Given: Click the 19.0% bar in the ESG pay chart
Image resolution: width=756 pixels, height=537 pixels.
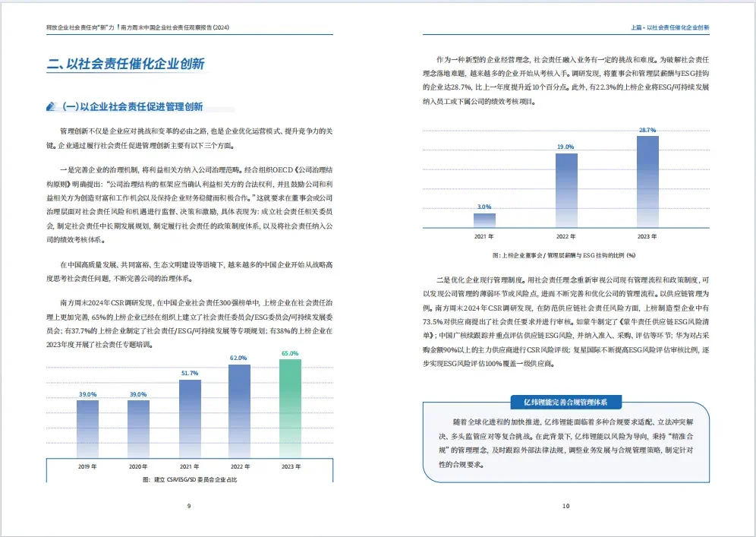Looking at the screenshot, I should (x=566, y=190).
